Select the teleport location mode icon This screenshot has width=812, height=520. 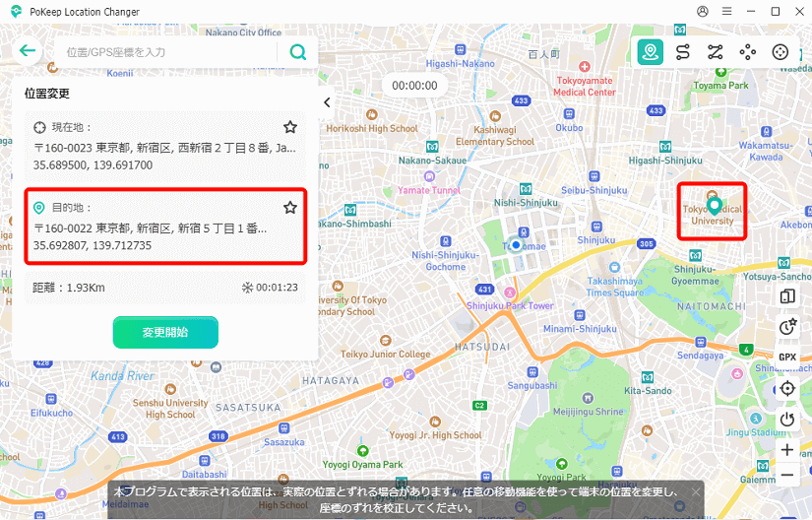pyautogui.click(x=650, y=52)
